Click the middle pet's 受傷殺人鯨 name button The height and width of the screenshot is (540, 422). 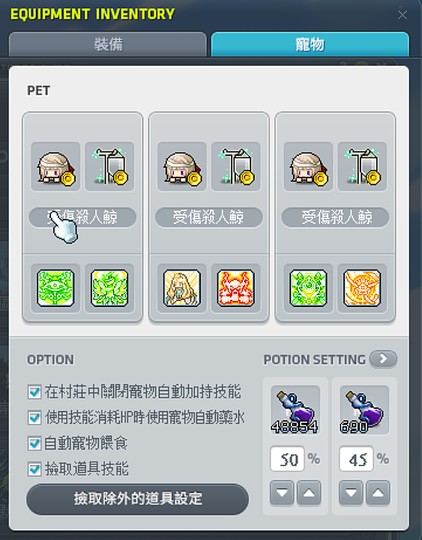click(x=209, y=217)
